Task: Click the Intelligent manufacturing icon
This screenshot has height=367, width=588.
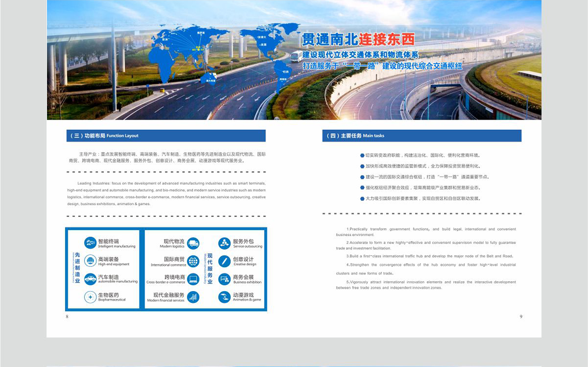Action: (x=90, y=243)
